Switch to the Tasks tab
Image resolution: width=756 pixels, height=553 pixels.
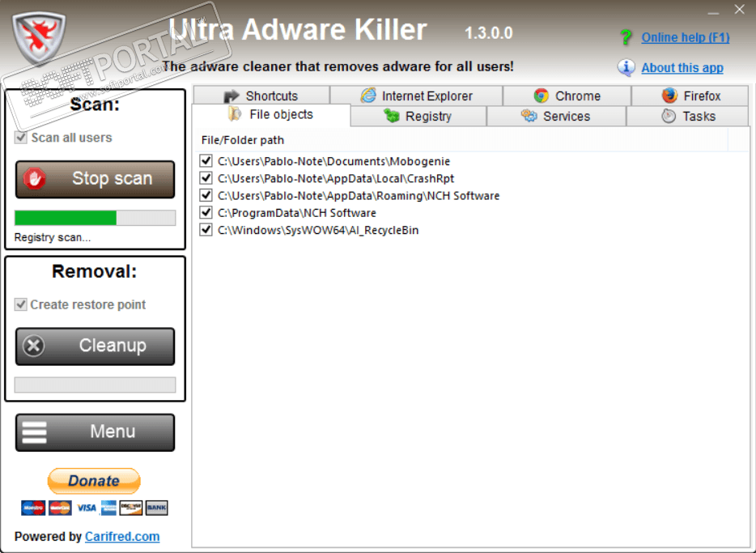click(x=687, y=117)
